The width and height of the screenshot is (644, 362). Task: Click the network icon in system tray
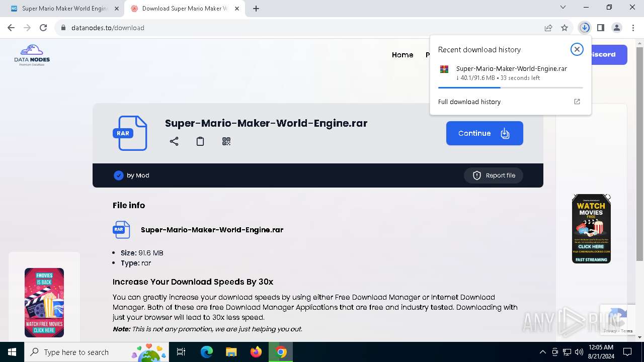click(x=567, y=352)
